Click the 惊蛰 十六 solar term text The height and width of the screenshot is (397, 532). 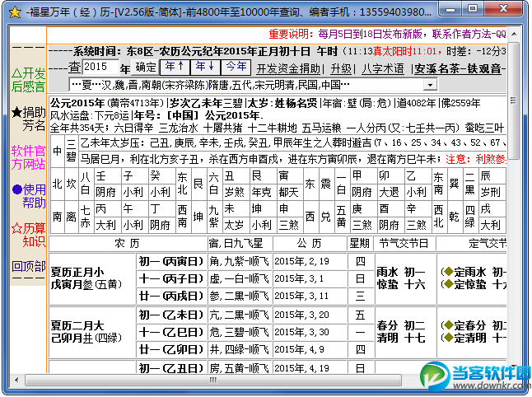pyautogui.click(x=401, y=284)
